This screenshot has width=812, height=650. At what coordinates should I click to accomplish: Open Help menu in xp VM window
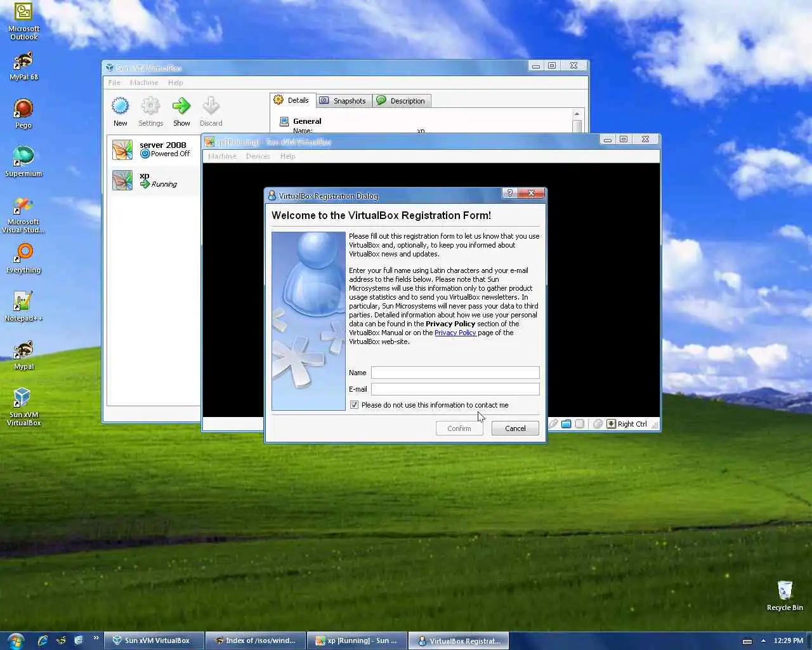click(x=287, y=156)
